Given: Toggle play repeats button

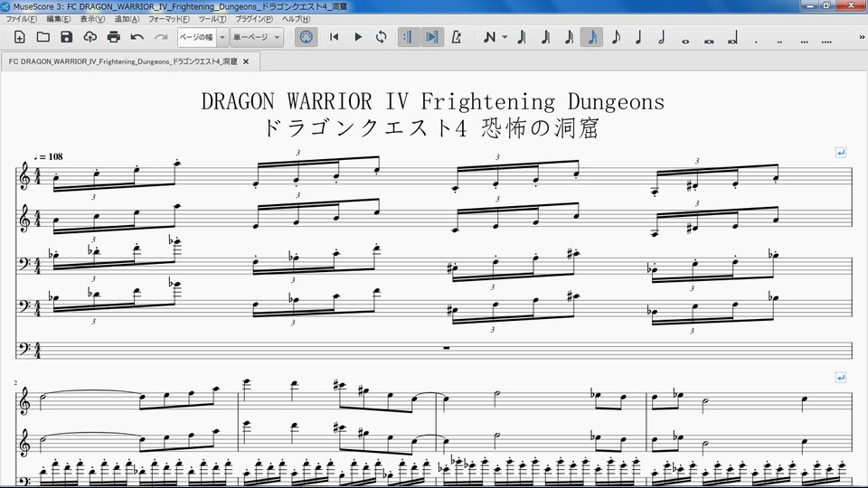Looking at the screenshot, I should tap(409, 37).
